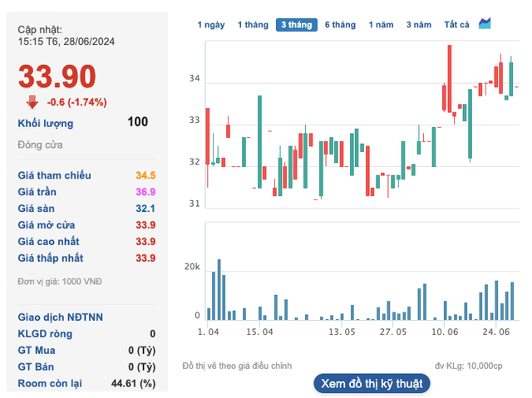Choose the 1 năm time range

pos(382,25)
